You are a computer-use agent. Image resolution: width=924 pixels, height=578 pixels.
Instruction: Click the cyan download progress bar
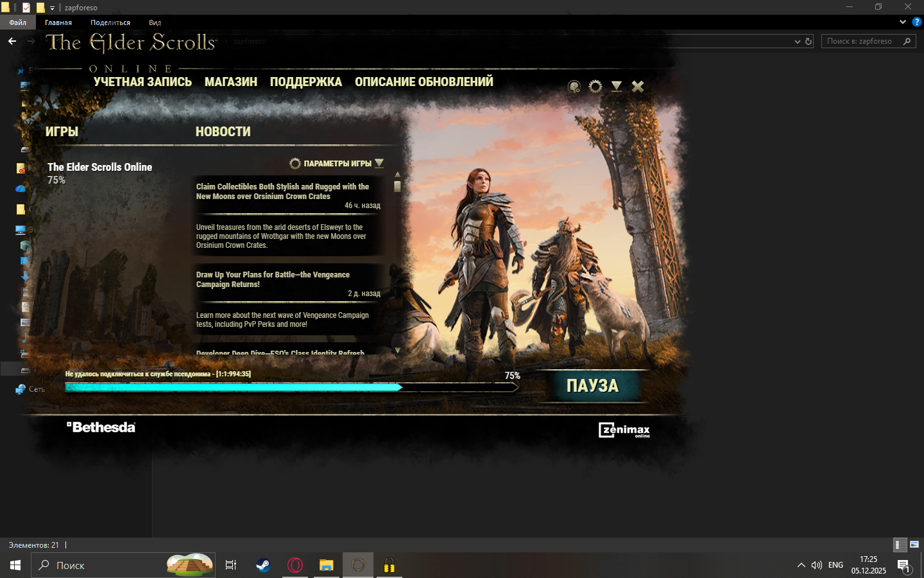(x=292, y=387)
